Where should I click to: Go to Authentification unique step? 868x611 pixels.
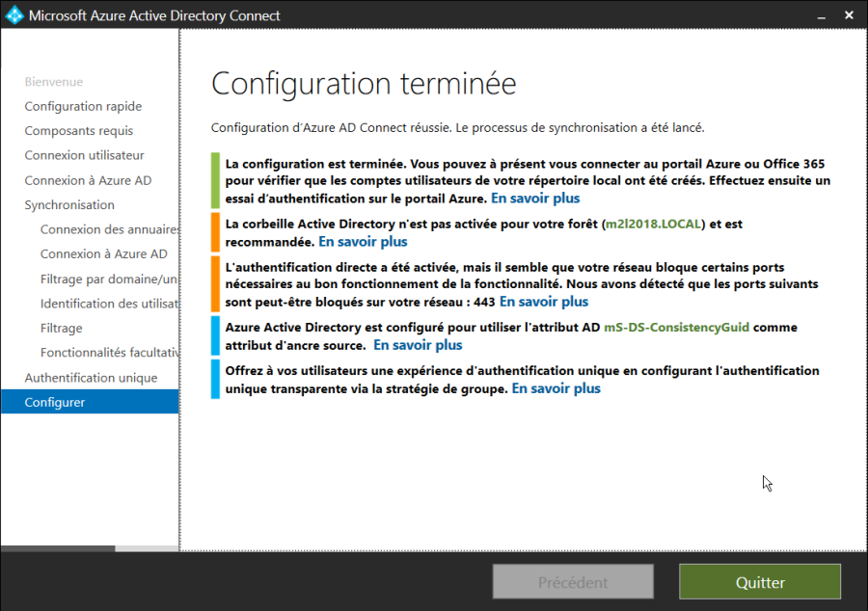91,378
